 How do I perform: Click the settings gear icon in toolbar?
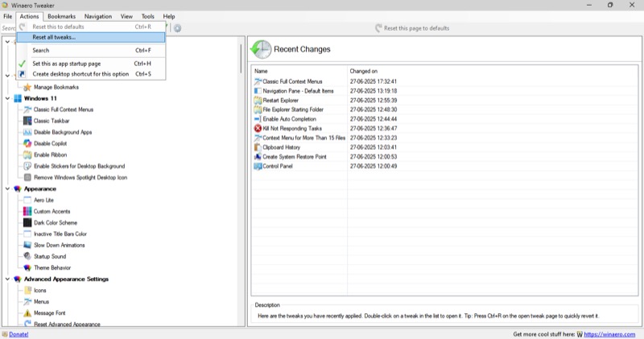pos(177,28)
